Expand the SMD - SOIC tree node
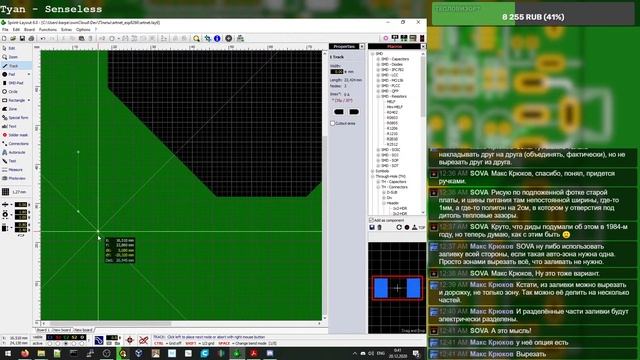This screenshot has height=360, width=640. coord(378,150)
